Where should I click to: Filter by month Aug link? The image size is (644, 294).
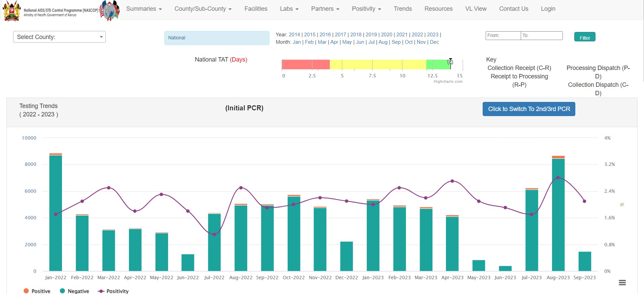(383, 42)
